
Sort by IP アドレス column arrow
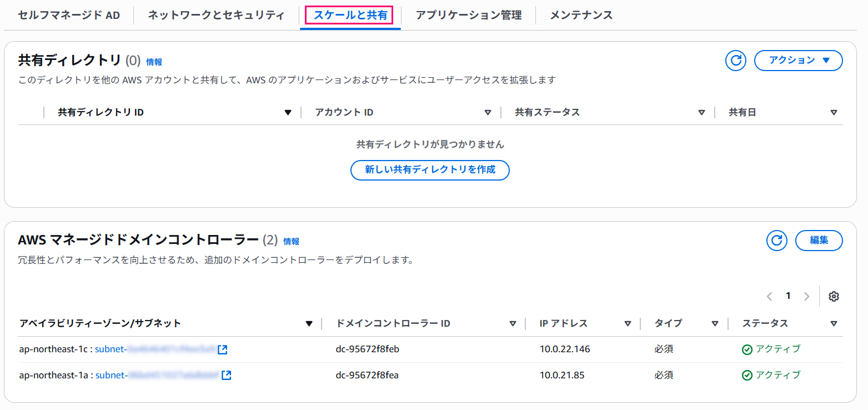pyautogui.click(x=628, y=324)
